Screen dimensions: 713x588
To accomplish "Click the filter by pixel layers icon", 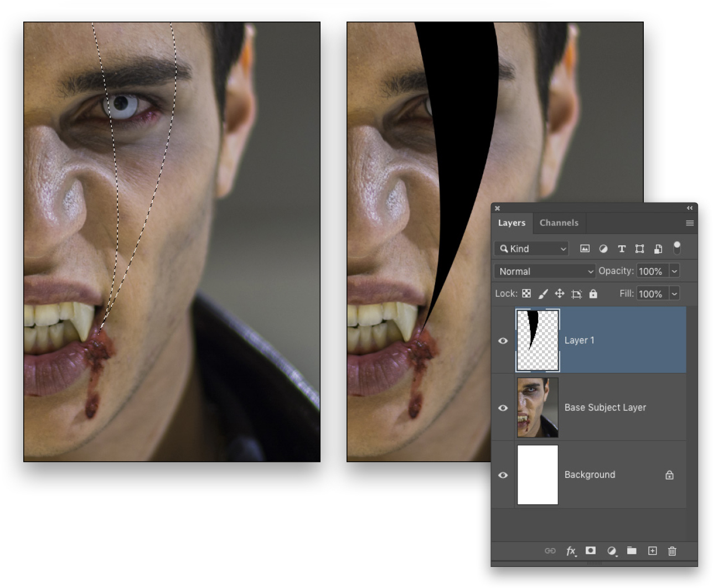I will [585, 249].
